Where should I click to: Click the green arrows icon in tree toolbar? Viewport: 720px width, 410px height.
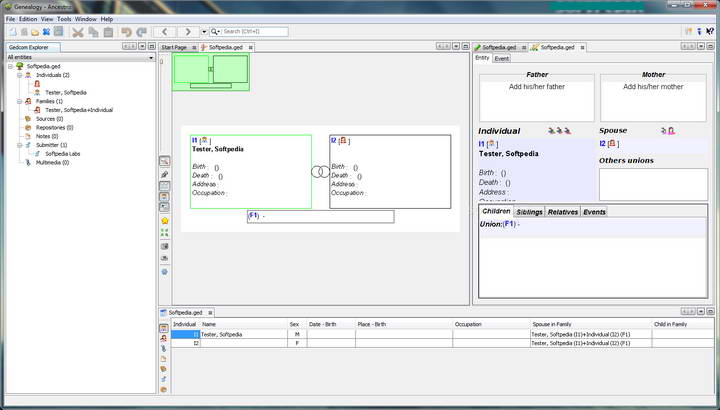tap(164, 233)
